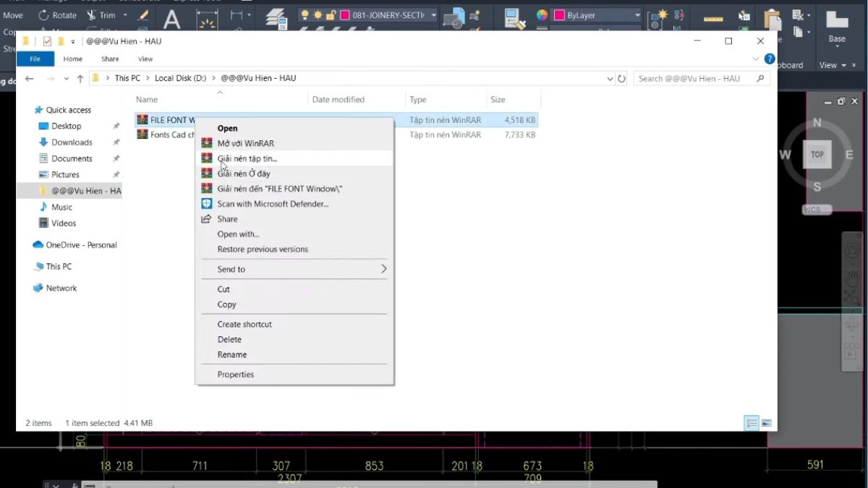Click the Linear dimension icon in AutoCAD

(x=237, y=14)
